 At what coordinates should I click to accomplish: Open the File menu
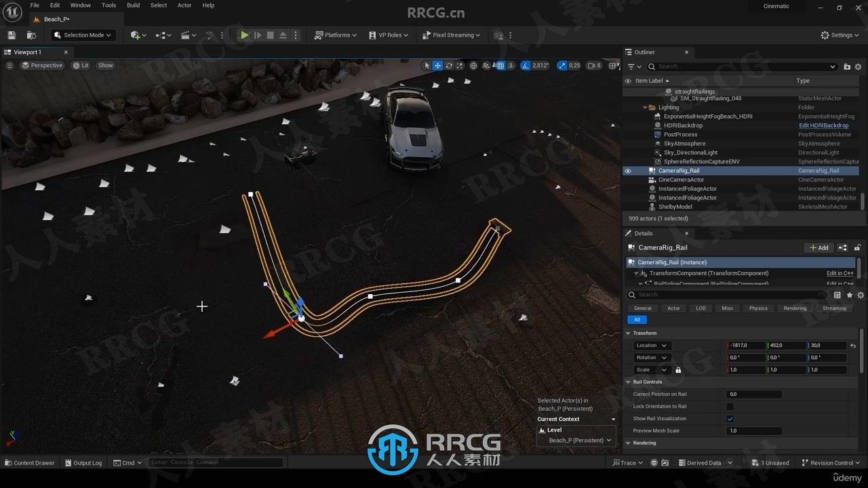coord(35,5)
